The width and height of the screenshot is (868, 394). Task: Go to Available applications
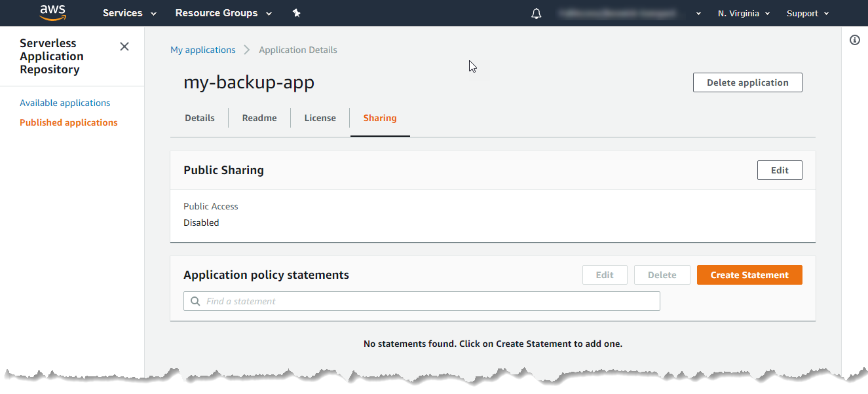65,103
